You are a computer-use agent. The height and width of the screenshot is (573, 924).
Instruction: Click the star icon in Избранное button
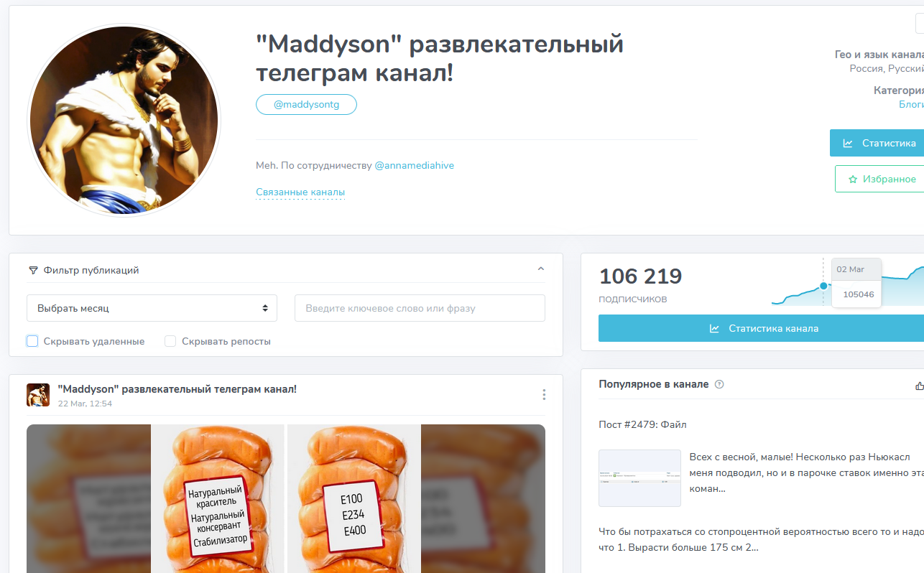pyautogui.click(x=853, y=180)
